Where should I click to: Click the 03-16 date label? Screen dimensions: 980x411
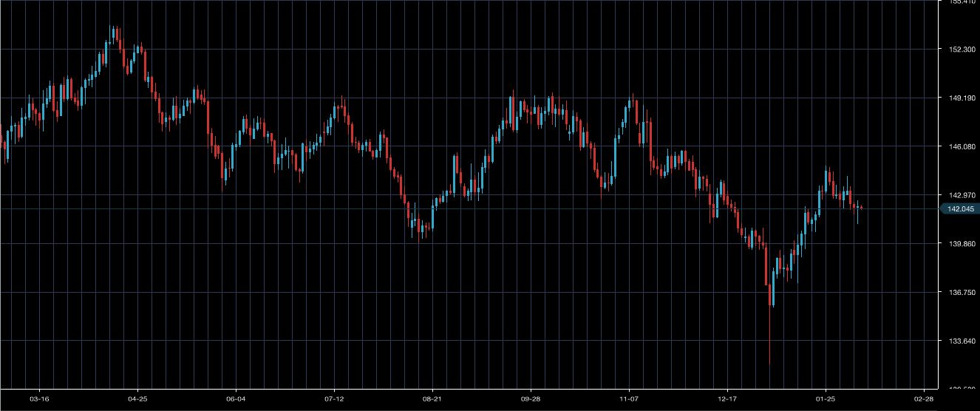click(39, 398)
